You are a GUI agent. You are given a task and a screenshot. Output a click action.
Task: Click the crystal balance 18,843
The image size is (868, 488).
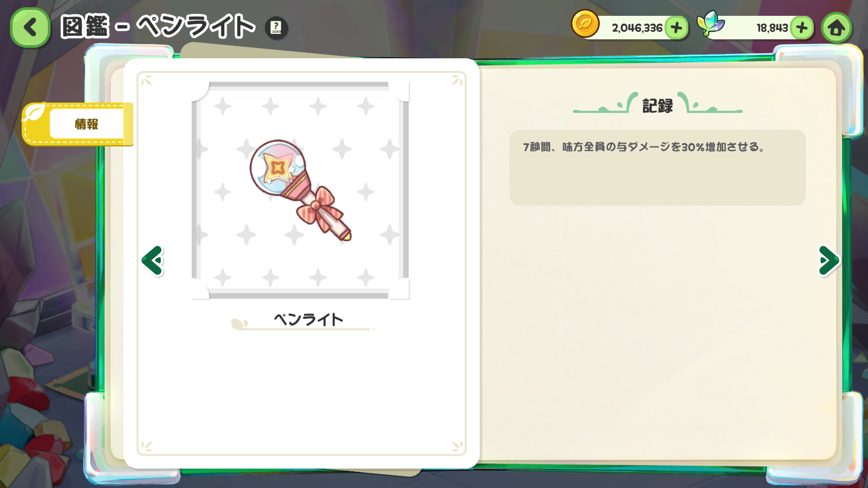(x=772, y=28)
